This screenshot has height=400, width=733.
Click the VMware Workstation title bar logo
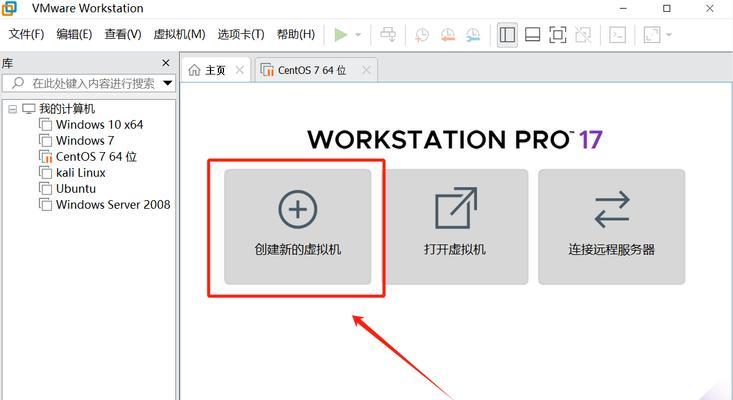pyautogui.click(x=8, y=8)
